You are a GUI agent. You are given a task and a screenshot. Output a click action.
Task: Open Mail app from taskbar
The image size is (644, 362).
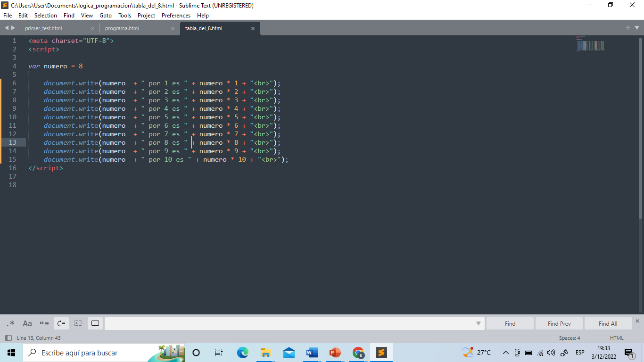[x=289, y=353]
